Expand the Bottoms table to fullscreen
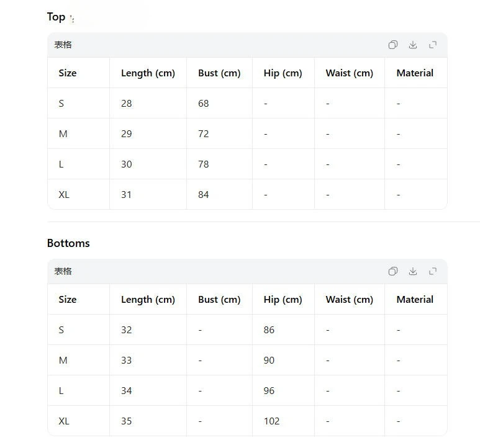Screen dimensions: 480x448 coord(433,271)
